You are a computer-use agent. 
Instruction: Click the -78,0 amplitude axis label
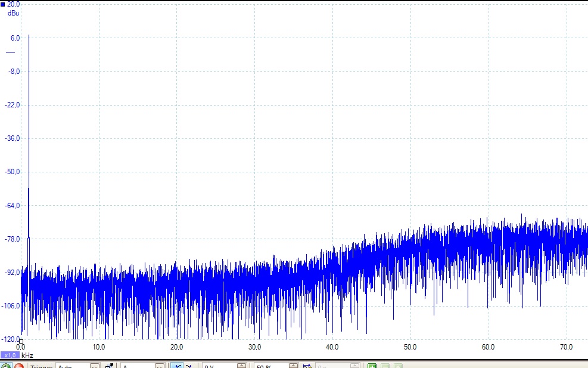(x=13, y=239)
